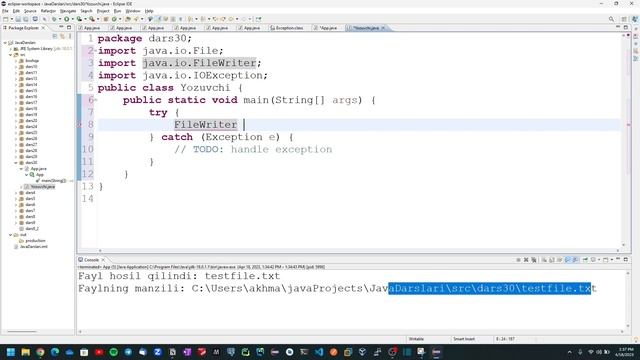Select Yozuvchi.java in Package Explorer
Screen dimensions: 640x360
40,187
